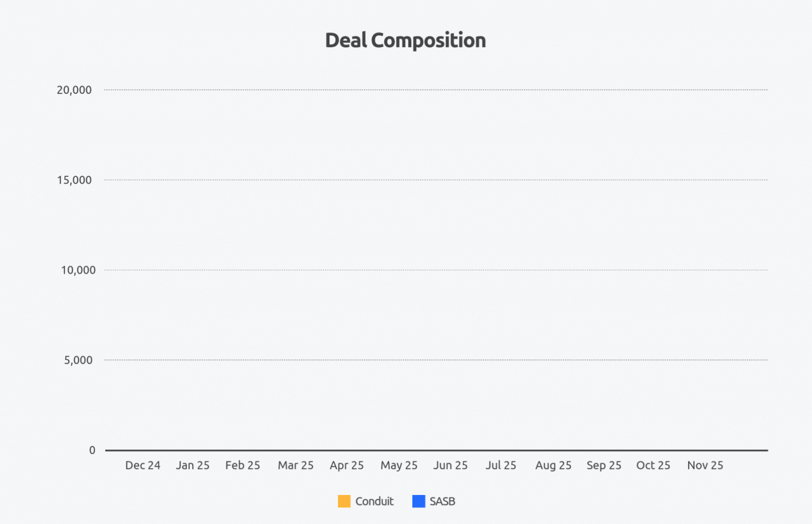Click the 5,000 y-axis label
The height and width of the screenshot is (524, 812).
coord(78,360)
